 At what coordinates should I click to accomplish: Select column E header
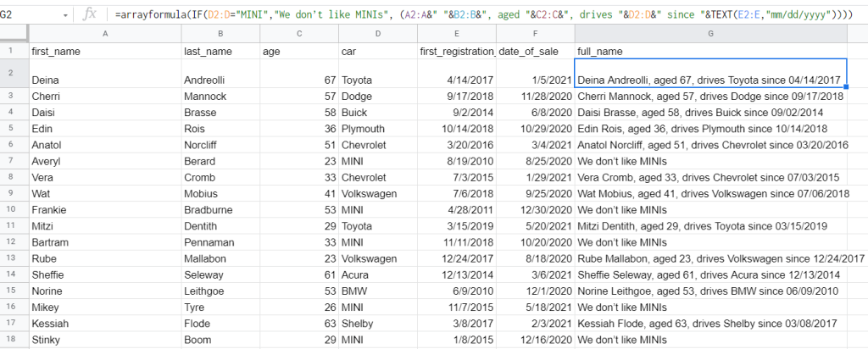coord(457,34)
